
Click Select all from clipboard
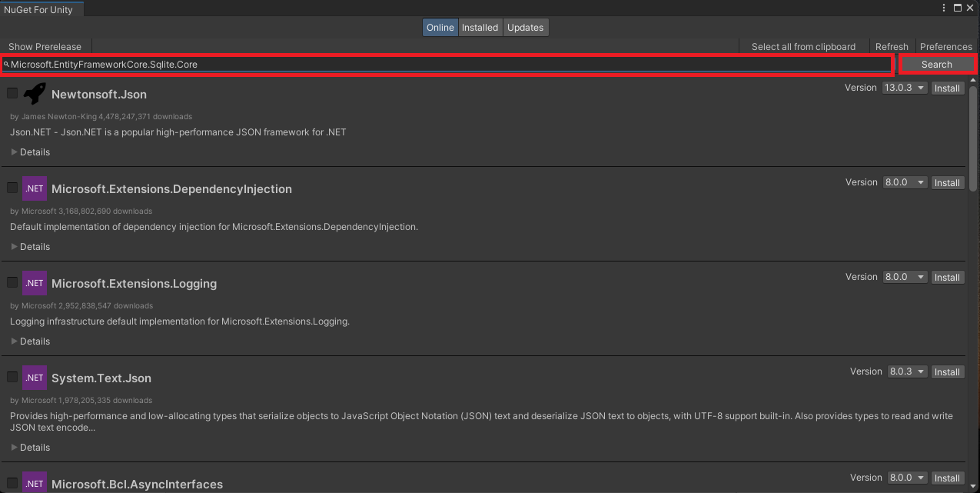click(803, 47)
